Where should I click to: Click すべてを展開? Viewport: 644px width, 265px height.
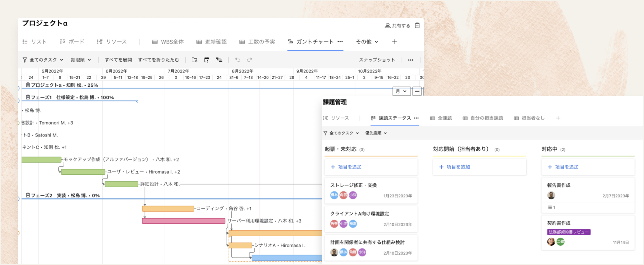coord(118,60)
